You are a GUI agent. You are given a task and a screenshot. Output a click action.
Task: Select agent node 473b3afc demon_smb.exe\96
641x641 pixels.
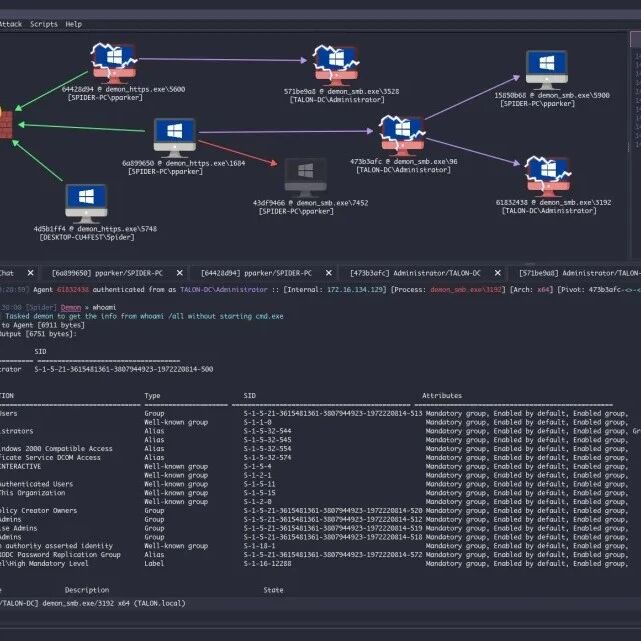(402, 136)
